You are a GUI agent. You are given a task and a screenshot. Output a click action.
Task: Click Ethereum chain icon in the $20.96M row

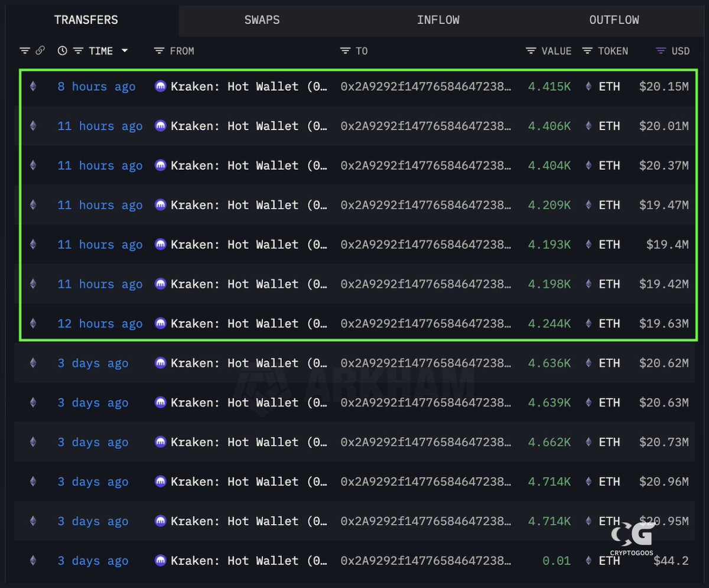[33, 482]
